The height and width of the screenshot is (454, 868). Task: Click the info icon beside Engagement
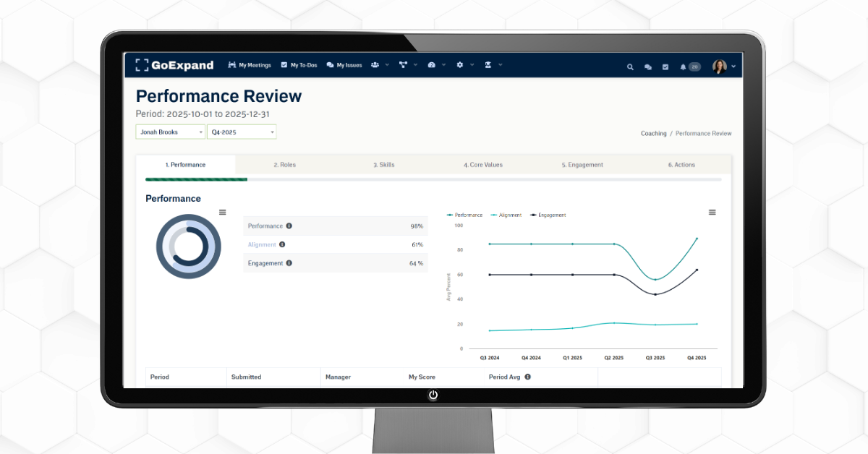pyautogui.click(x=289, y=263)
